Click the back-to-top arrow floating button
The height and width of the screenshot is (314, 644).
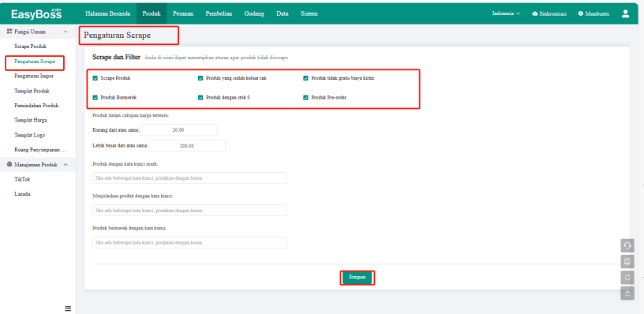(x=627, y=293)
